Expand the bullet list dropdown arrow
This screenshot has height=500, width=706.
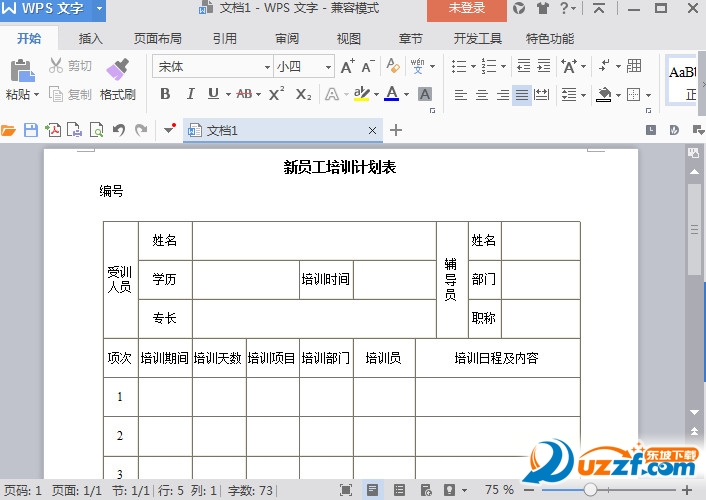[474, 66]
